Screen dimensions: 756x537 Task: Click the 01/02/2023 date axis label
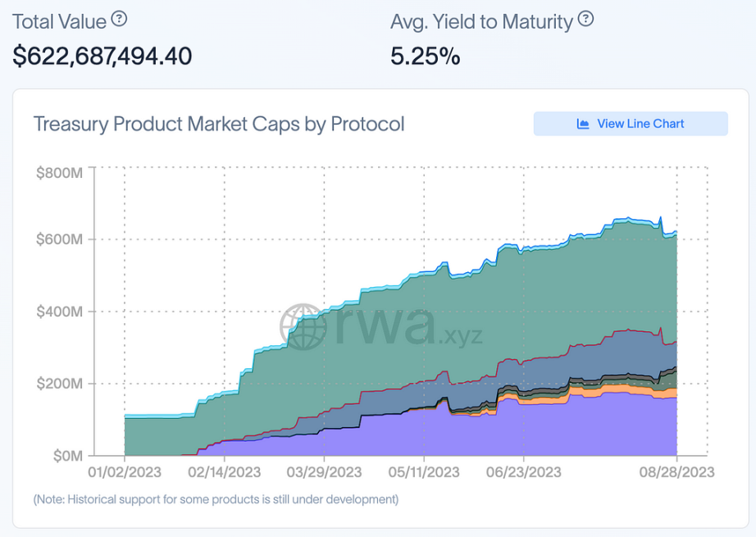(x=125, y=472)
